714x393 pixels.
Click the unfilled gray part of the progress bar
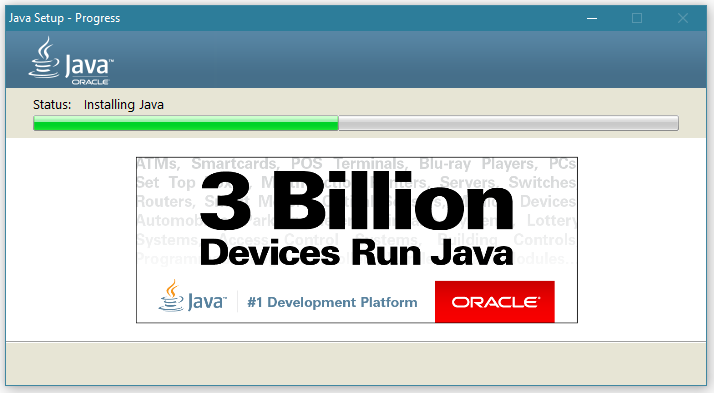(508, 123)
